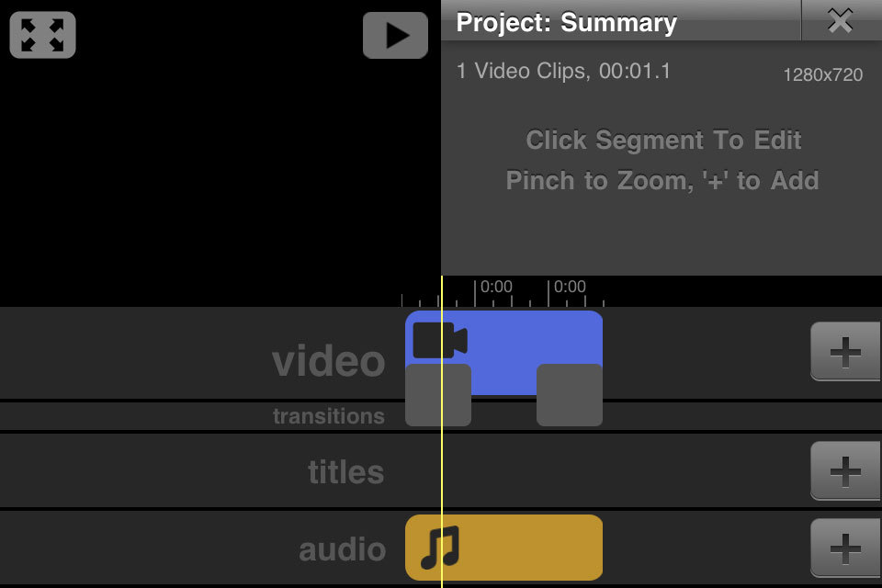This screenshot has width=882, height=588.
Task: Click the titles track label
Action: [345, 472]
